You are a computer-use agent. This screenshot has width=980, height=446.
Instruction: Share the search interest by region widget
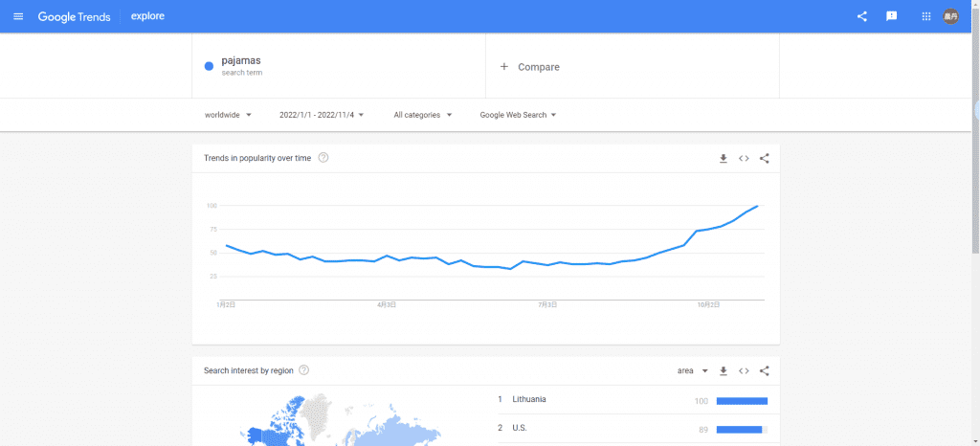click(x=764, y=370)
